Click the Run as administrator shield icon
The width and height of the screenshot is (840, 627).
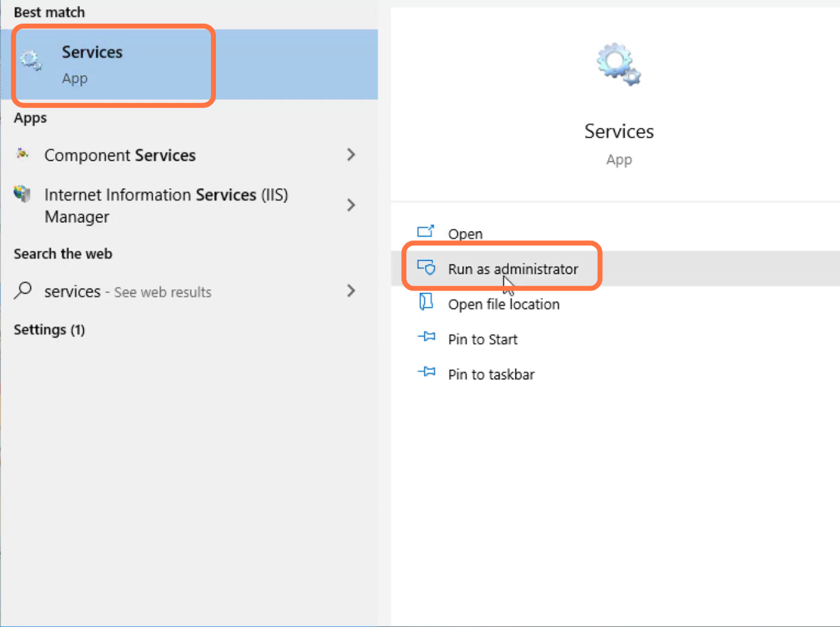(426, 267)
